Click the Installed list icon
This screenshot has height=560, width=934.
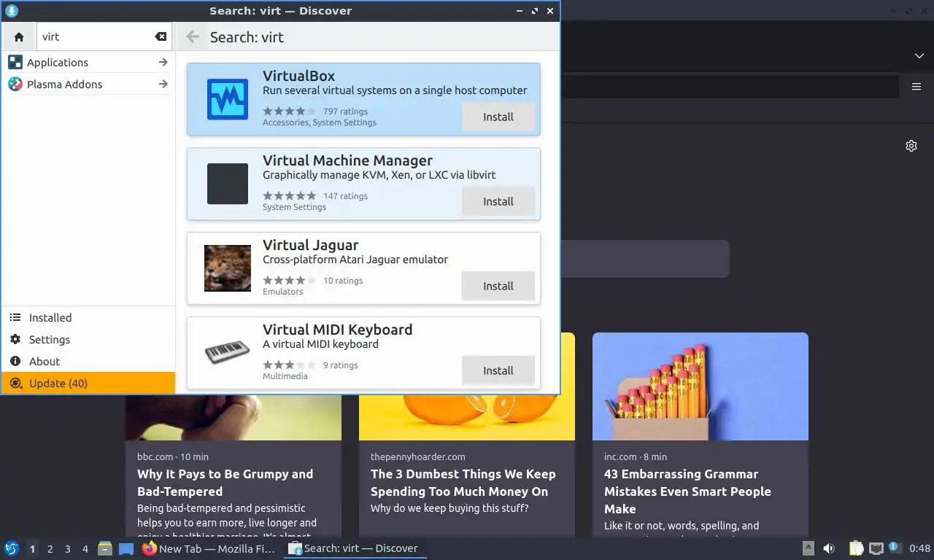(x=15, y=318)
